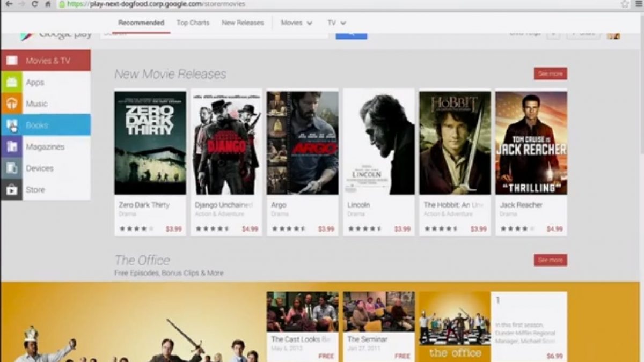Image resolution: width=644 pixels, height=362 pixels.
Task: Bookmark page with the star icon
Action: click(x=625, y=4)
